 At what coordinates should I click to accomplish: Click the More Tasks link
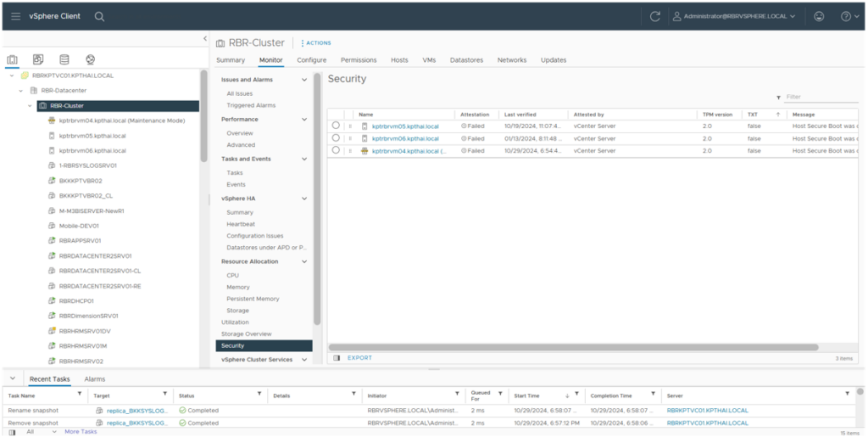coord(81,431)
